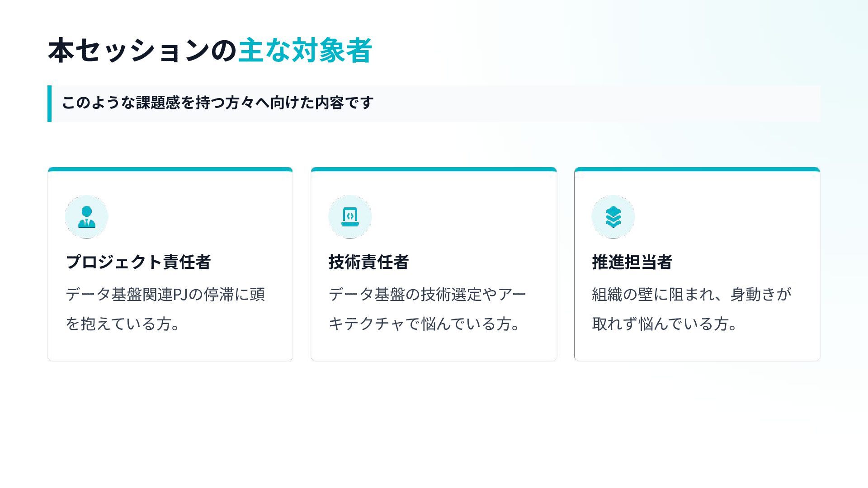The height and width of the screenshot is (488, 868).
Task: Click the line を抱えている方。
Action: (x=123, y=324)
